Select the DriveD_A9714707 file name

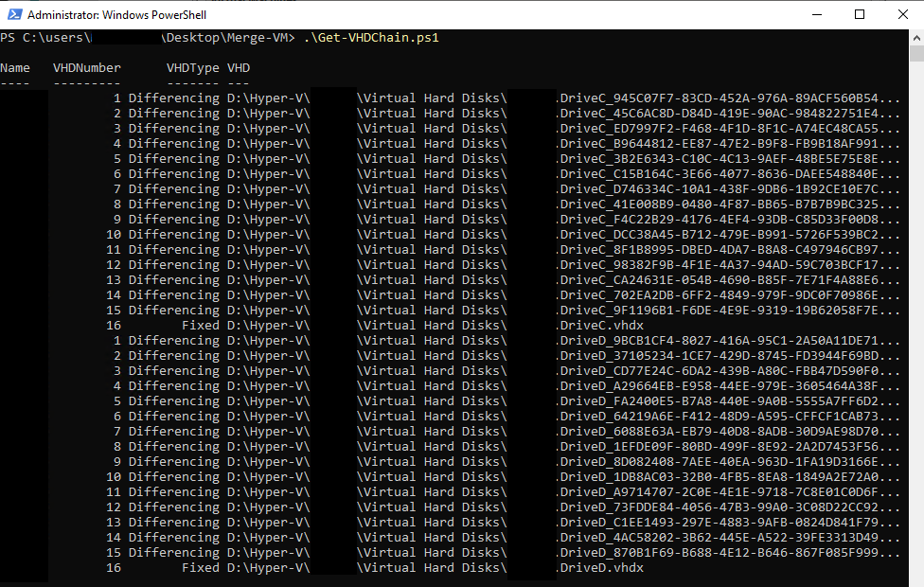(x=728, y=492)
